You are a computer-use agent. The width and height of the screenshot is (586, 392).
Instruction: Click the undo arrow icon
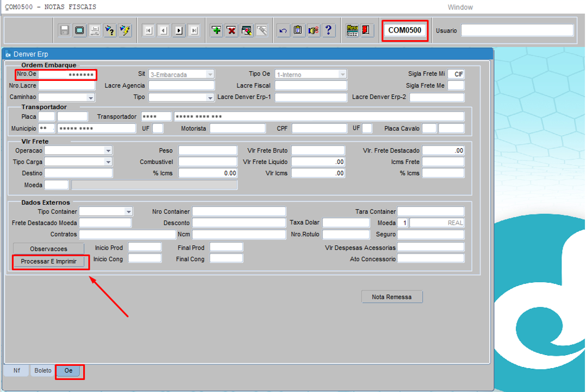[x=283, y=30]
